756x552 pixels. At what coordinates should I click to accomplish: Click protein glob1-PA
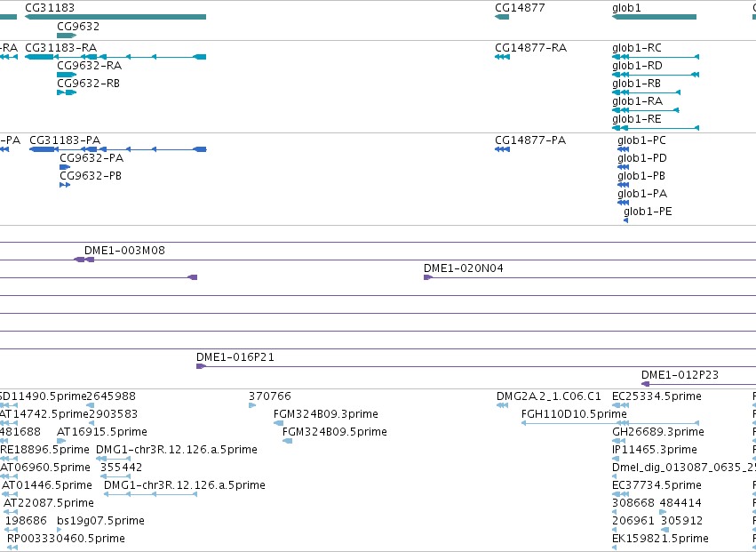click(642, 194)
